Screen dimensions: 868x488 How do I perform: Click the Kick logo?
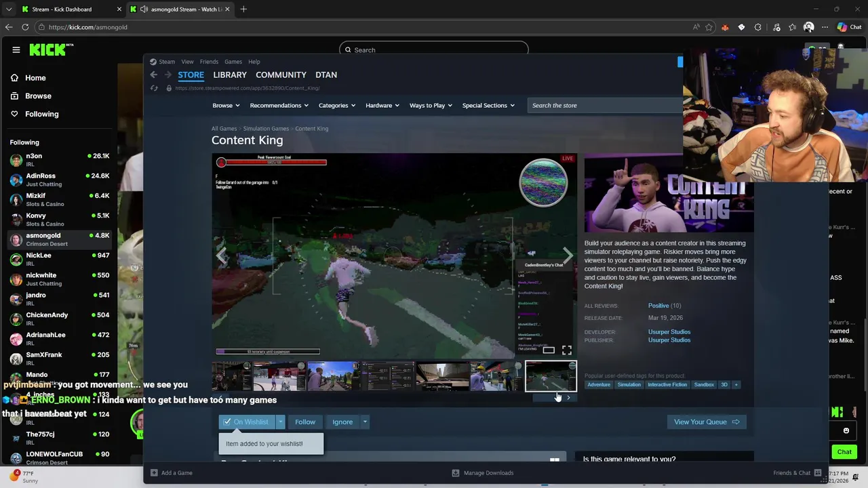click(51, 49)
